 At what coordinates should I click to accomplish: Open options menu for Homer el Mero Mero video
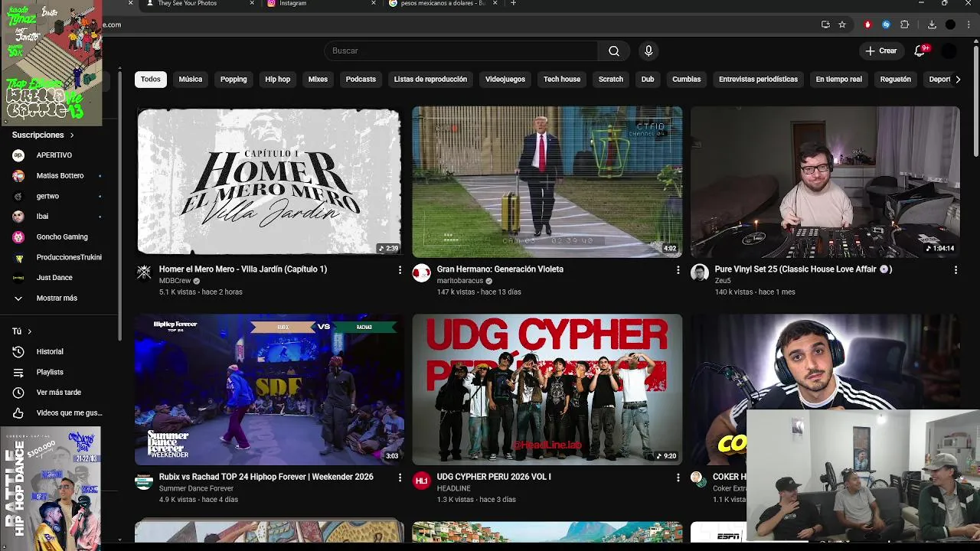(x=399, y=270)
